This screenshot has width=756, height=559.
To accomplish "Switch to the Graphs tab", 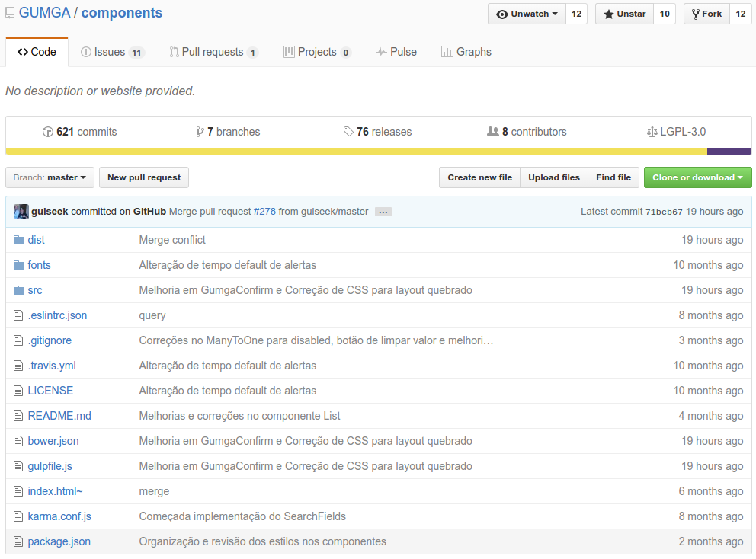I will click(466, 52).
